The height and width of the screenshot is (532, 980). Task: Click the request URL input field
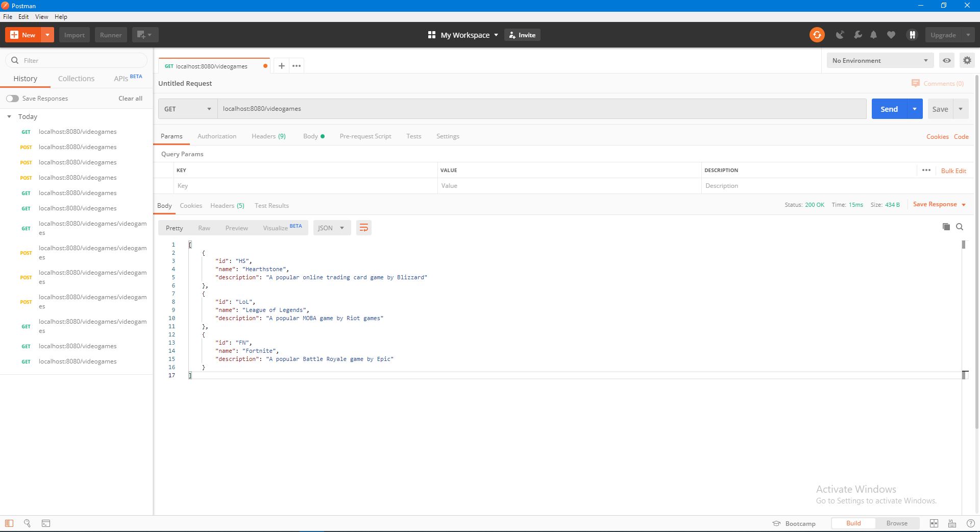point(542,109)
